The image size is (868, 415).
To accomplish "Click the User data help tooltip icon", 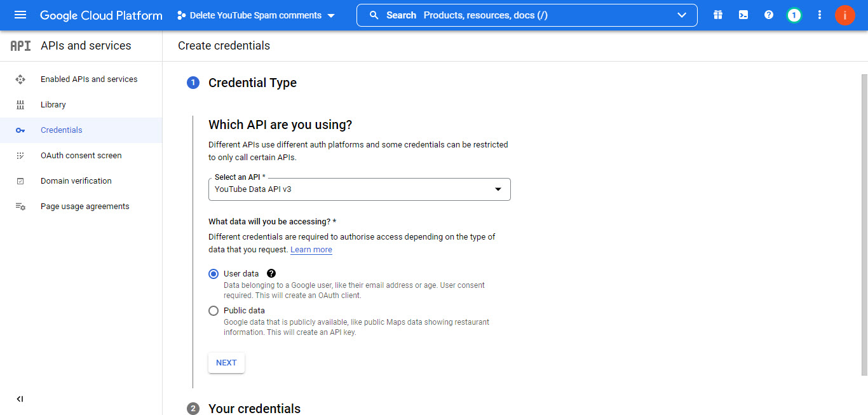I will click(271, 273).
